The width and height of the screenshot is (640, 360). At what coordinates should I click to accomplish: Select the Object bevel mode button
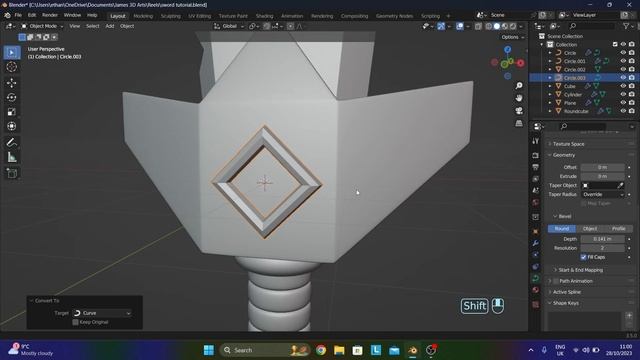(590, 229)
